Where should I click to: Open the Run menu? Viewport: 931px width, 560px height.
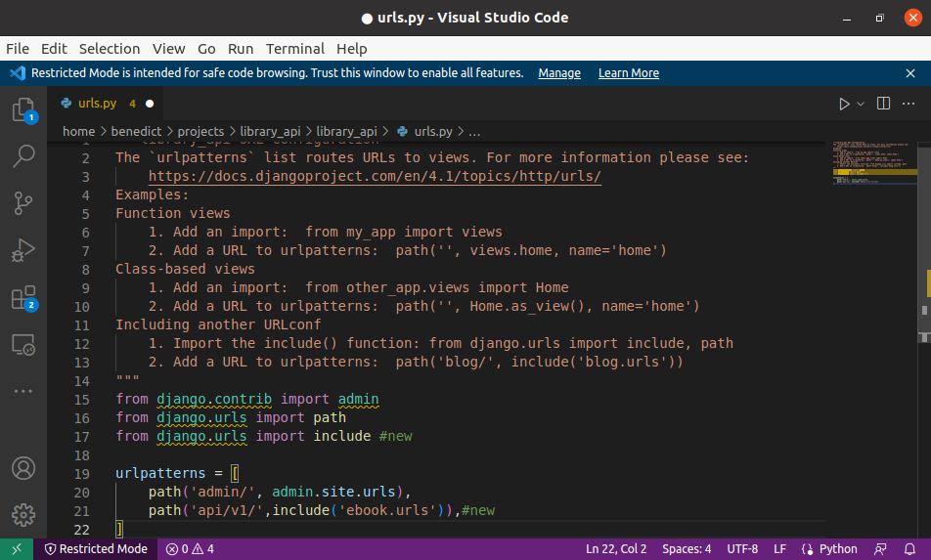(241, 49)
